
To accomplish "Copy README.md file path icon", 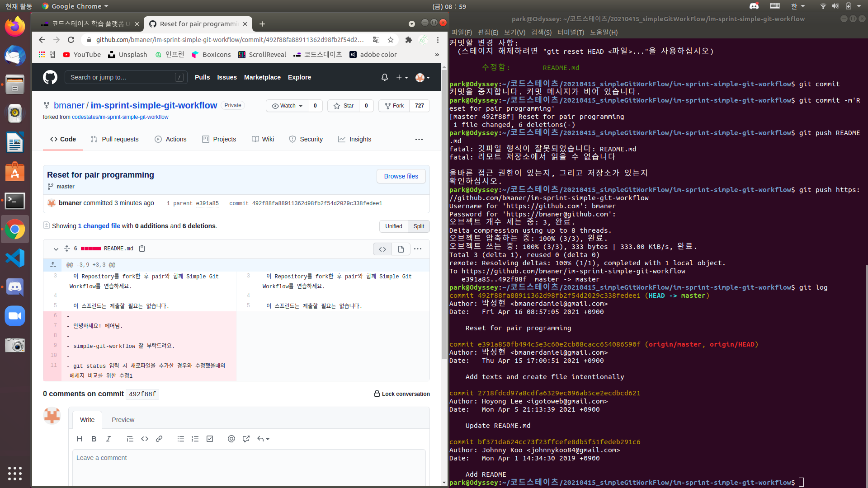I will pyautogui.click(x=142, y=249).
